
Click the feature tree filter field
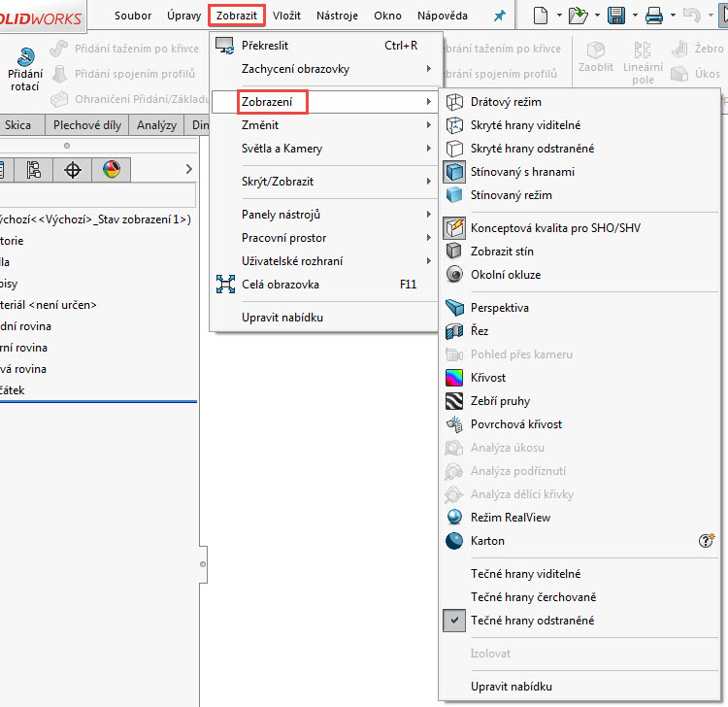97,195
